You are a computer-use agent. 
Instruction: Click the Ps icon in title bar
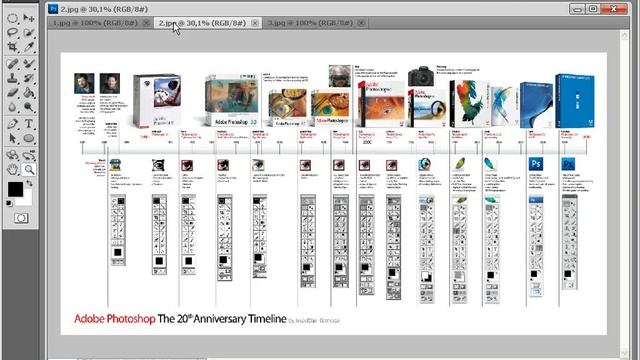[x=53, y=9]
